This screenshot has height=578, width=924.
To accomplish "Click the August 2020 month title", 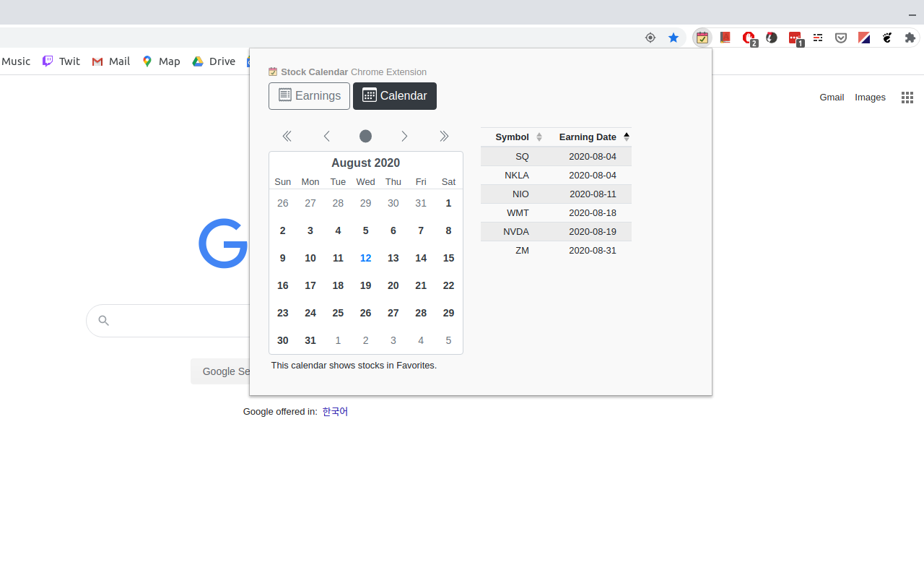I will pyautogui.click(x=365, y=163).
